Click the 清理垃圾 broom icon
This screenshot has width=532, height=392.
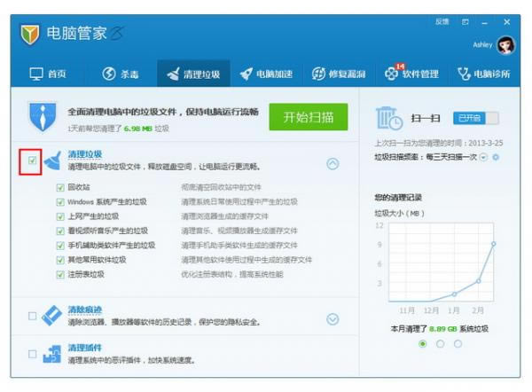pos(52,161)
